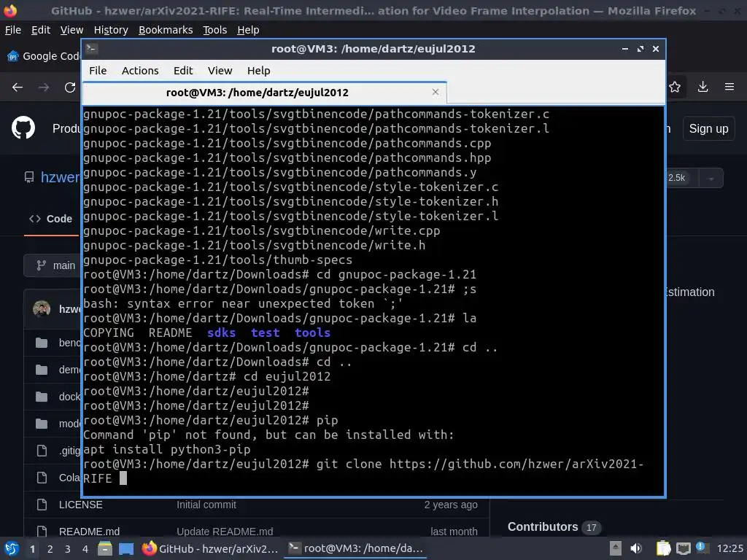The image size is (747, 560).
Task: Click the 2.5k star count
Action: tap(676, 178)
